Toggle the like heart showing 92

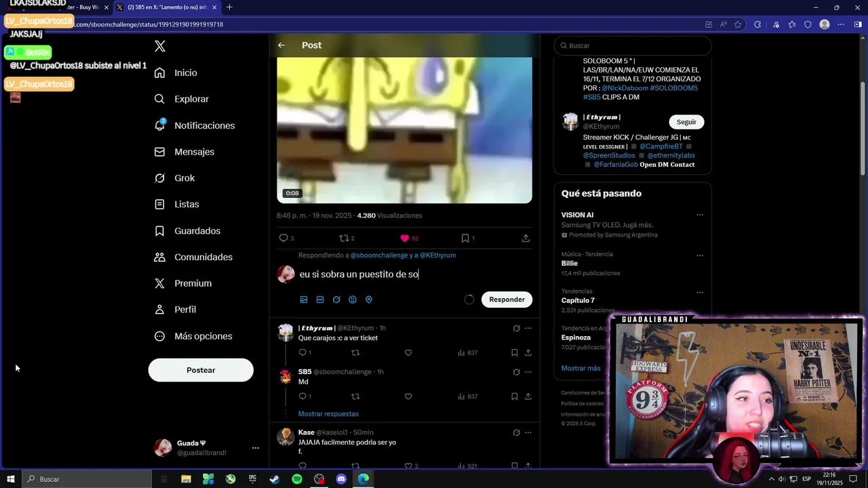click(405, 238)
